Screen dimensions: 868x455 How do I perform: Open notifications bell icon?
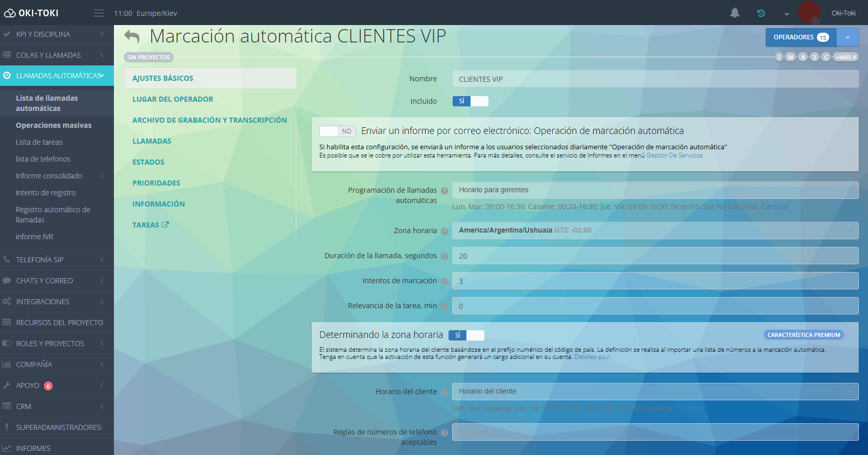click(735, 13)
